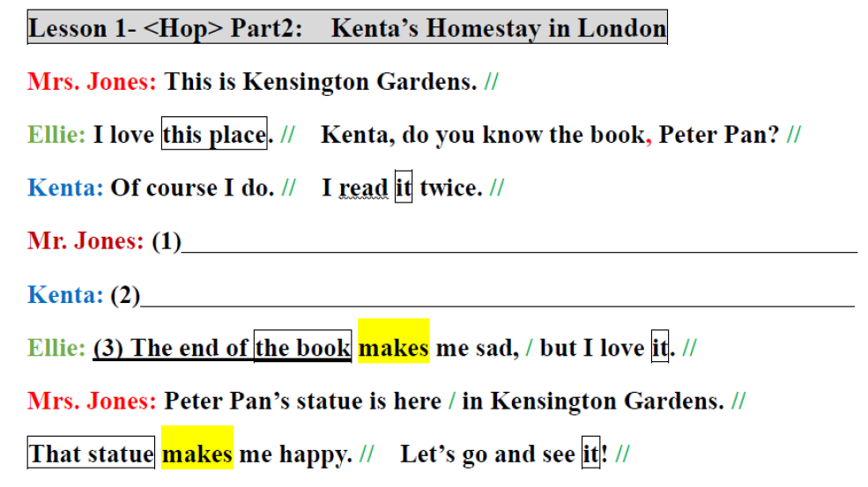Image resolution: width=868 pixels, height=487 pixels.
Task: Click "Kenta:" label before "Of course I do"
Action: (65, 188)
